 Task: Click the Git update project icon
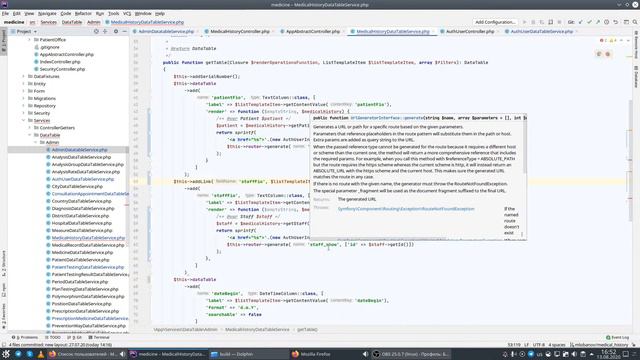point(580,22)
